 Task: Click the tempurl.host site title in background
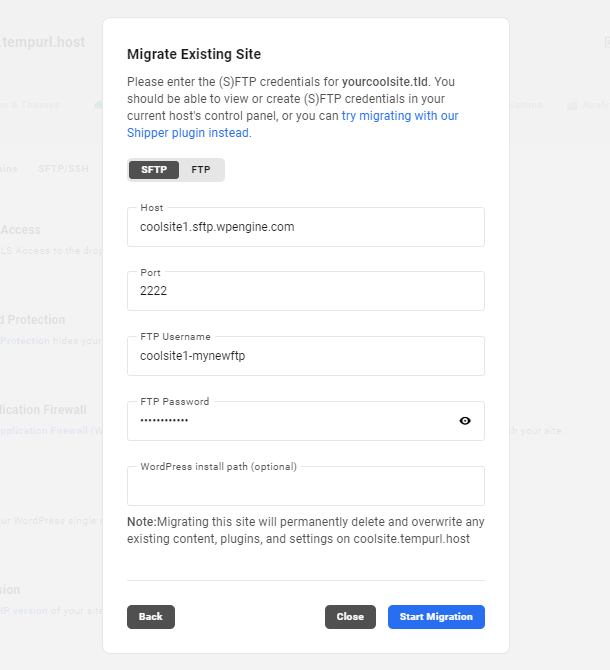(x=43, y=42)
